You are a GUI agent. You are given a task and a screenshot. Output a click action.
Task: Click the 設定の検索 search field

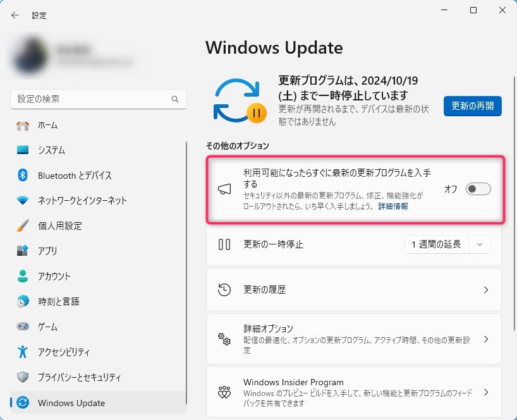coord(88,100)
